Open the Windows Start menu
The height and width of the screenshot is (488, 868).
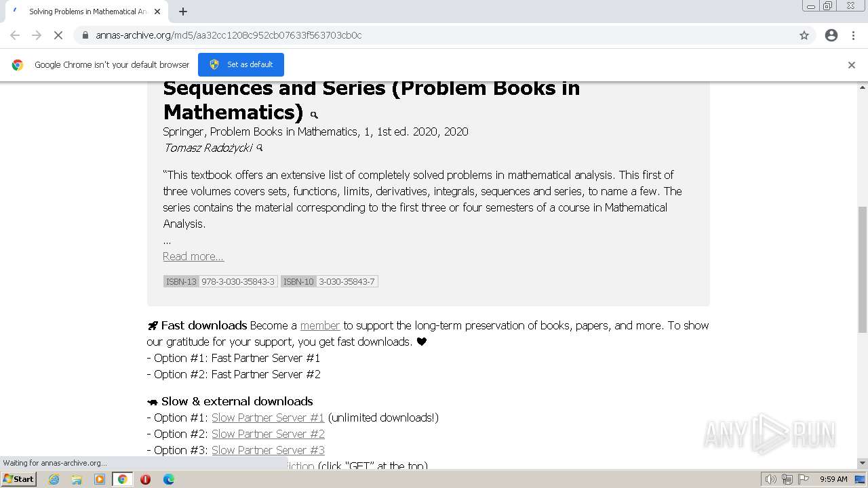pyautogui.click(x=19, y=479)
